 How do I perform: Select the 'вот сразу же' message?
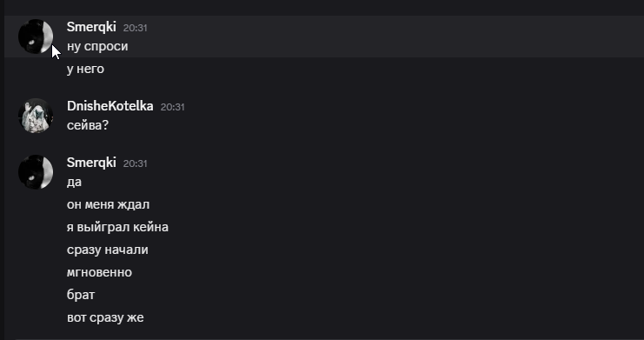click(105, 317)
